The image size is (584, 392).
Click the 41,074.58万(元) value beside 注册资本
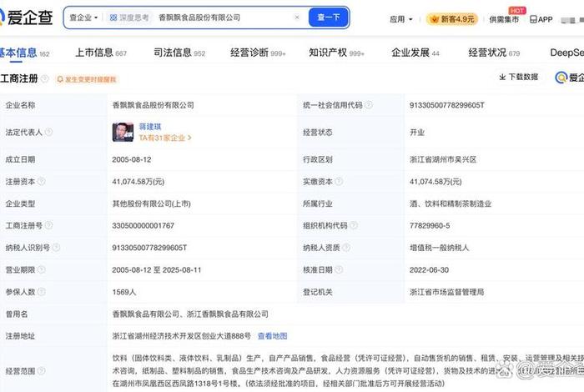coord(138,182)
